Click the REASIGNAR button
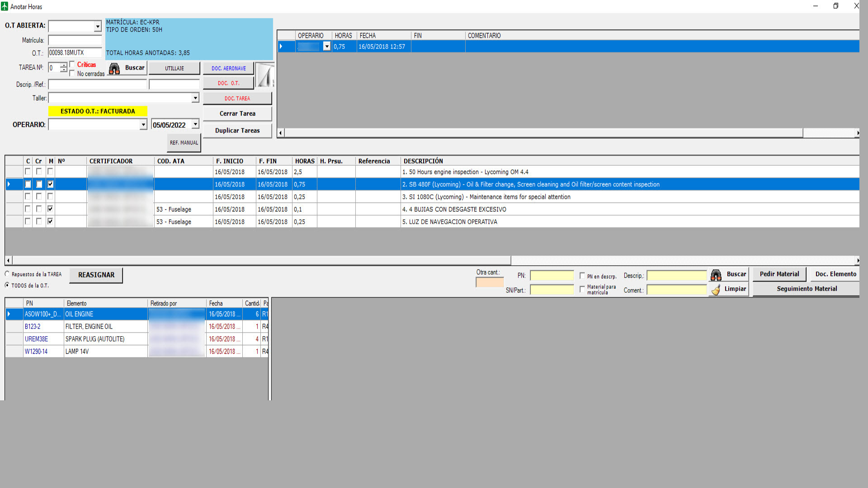Screen dimensions: 868x488 (x=96, y=275)
